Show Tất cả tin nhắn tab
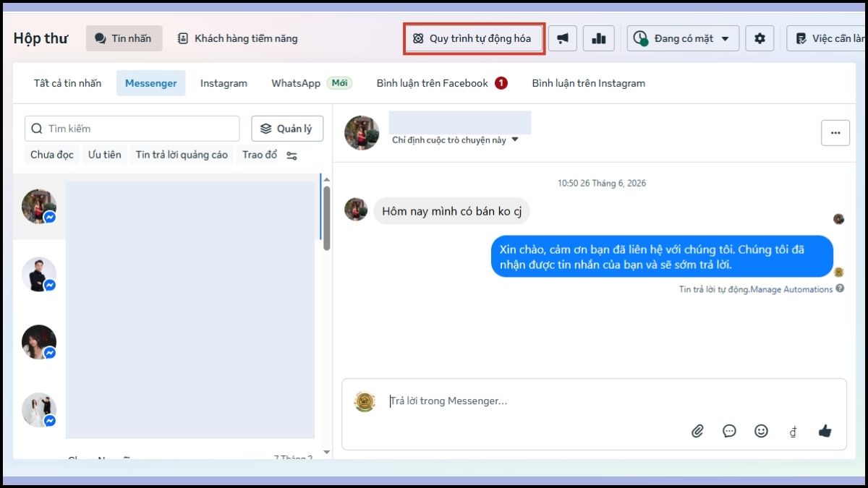 [68, 83]
